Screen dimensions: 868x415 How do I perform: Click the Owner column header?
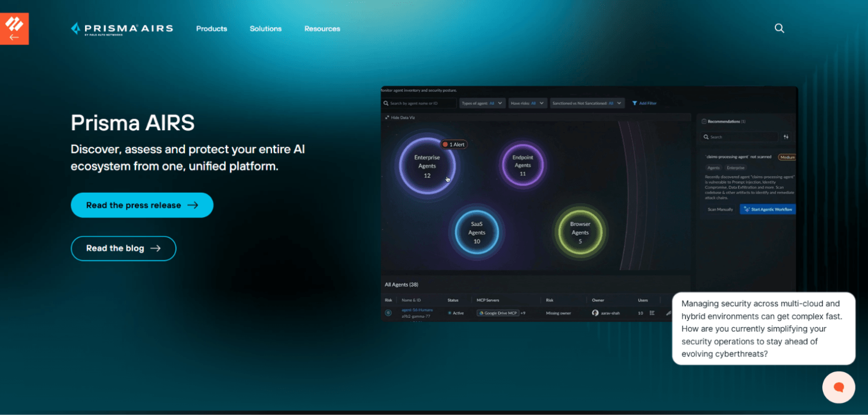click(x=598, y=300)
